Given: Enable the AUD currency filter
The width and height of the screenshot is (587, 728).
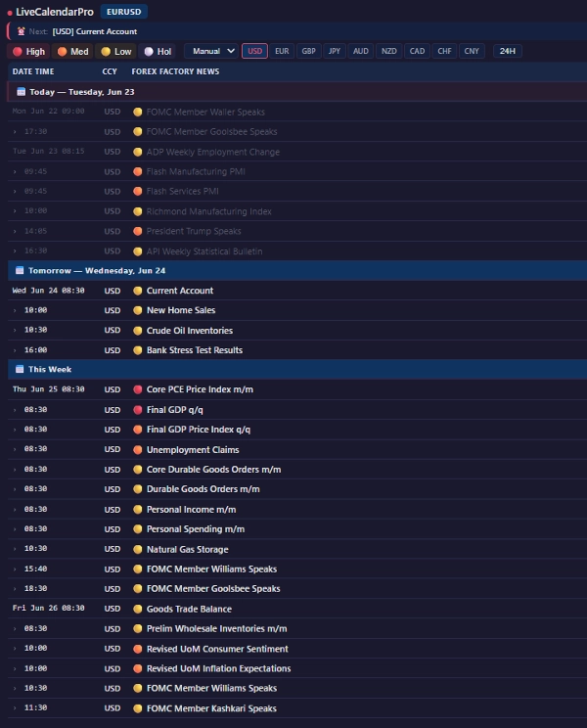Looking at the screenshot, I should 361,51.
